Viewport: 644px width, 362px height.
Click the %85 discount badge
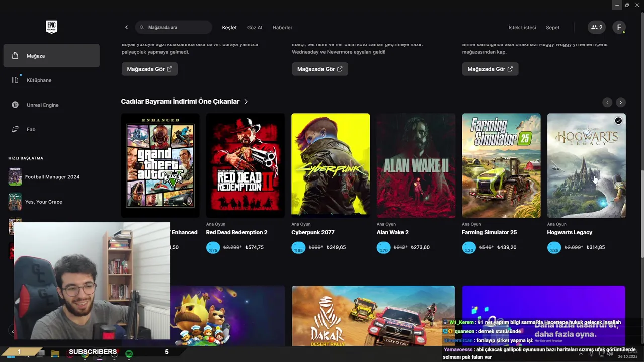(554, 247)
